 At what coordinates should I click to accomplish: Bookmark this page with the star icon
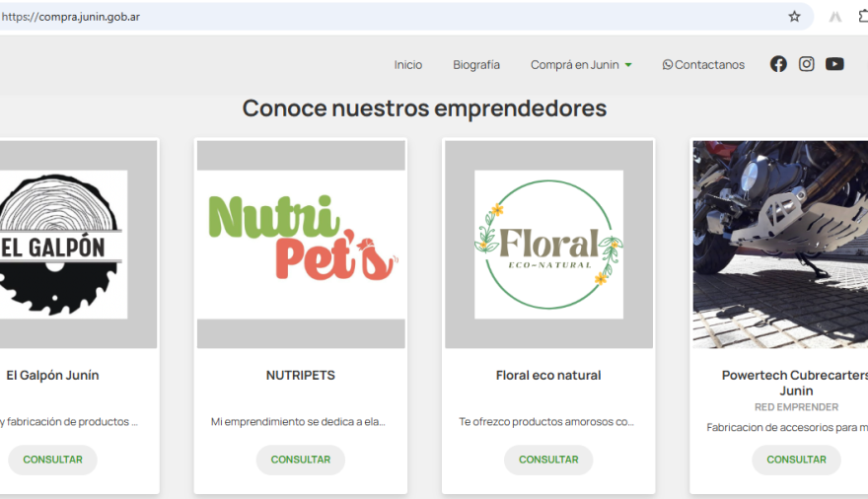click(794, 17)
